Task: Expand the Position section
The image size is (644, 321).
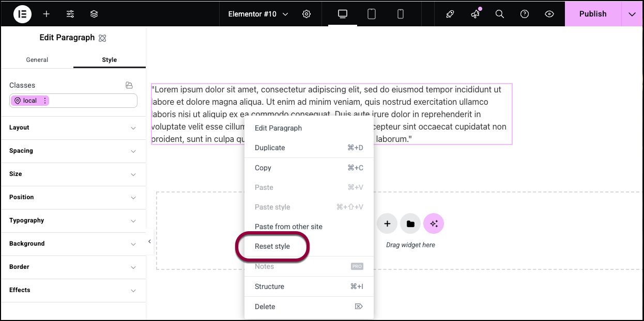Action: point(73,197)
